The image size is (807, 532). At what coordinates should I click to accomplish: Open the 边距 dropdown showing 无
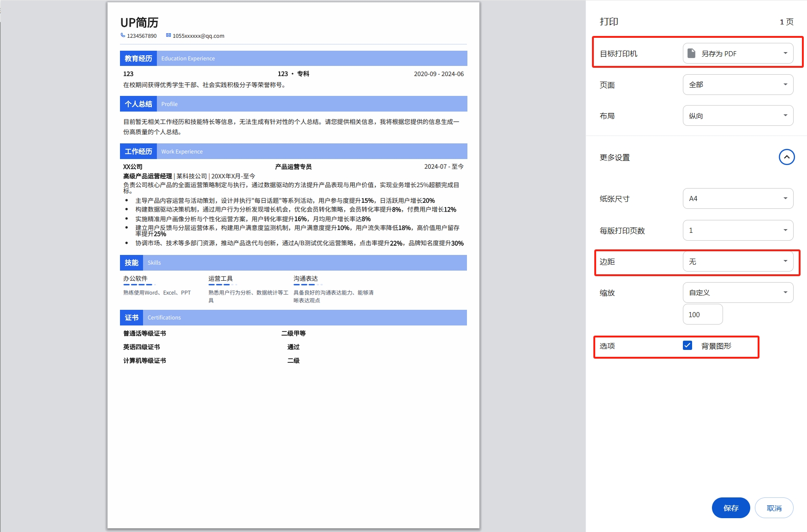coord(738,262)
